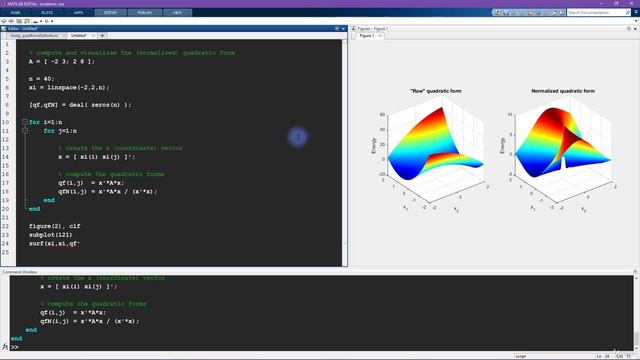Collapse the outer for-loop fold marker
Screen dimensions: 640x360
click(x=25, y=122)
